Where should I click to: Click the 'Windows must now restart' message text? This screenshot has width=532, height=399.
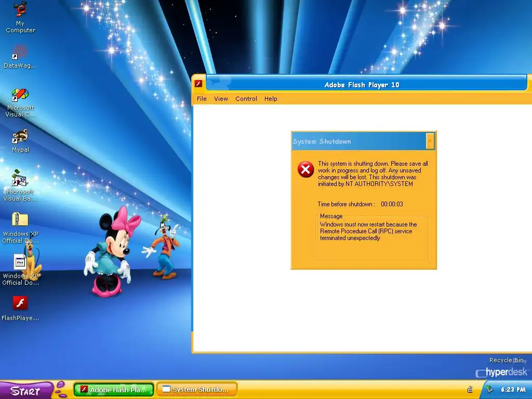[x=368, y=231]
